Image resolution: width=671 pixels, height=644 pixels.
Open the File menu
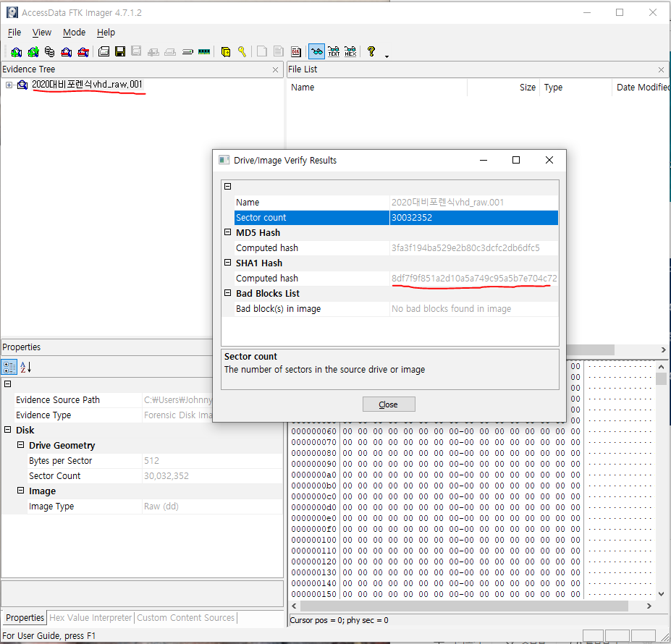(x=14, y=33)
